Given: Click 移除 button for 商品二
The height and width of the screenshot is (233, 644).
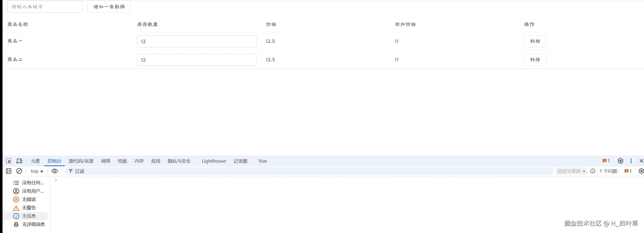Looking at the screenshot, I should coord(535,60).
